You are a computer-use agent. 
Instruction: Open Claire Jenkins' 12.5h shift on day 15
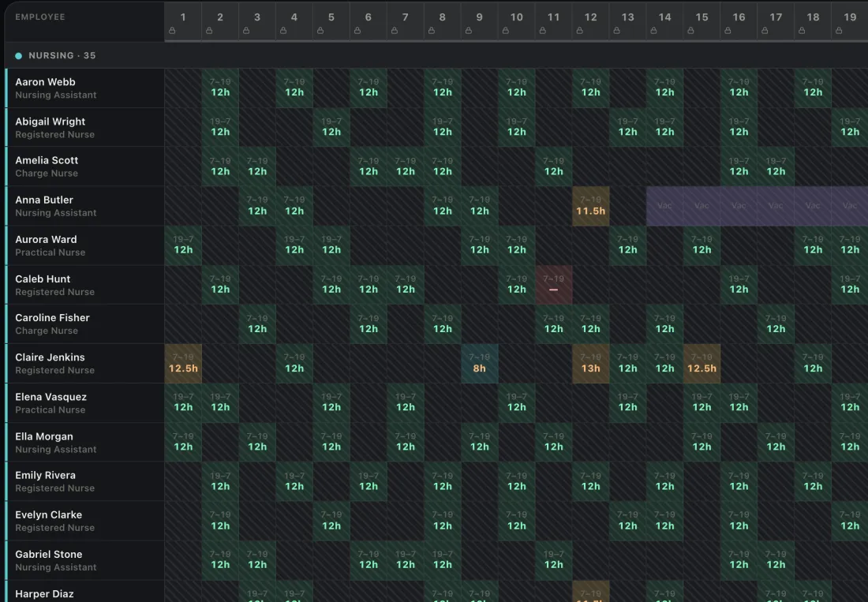[x=702, y=364]
